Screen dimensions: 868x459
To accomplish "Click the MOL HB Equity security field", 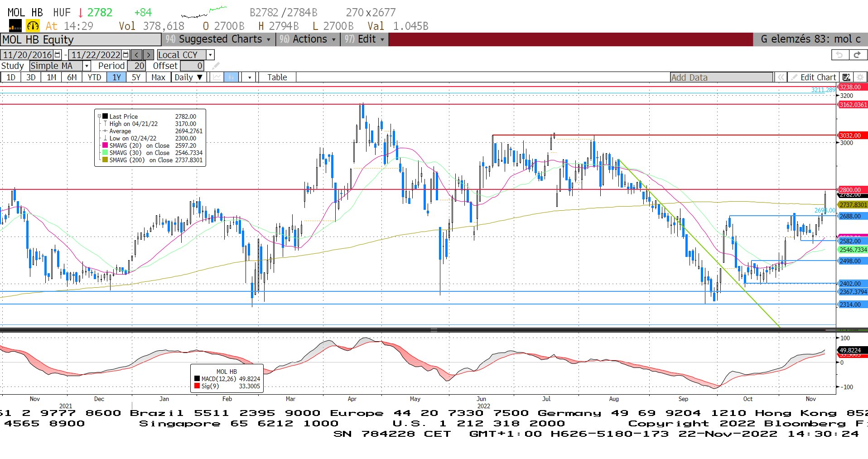I will 81,39.
